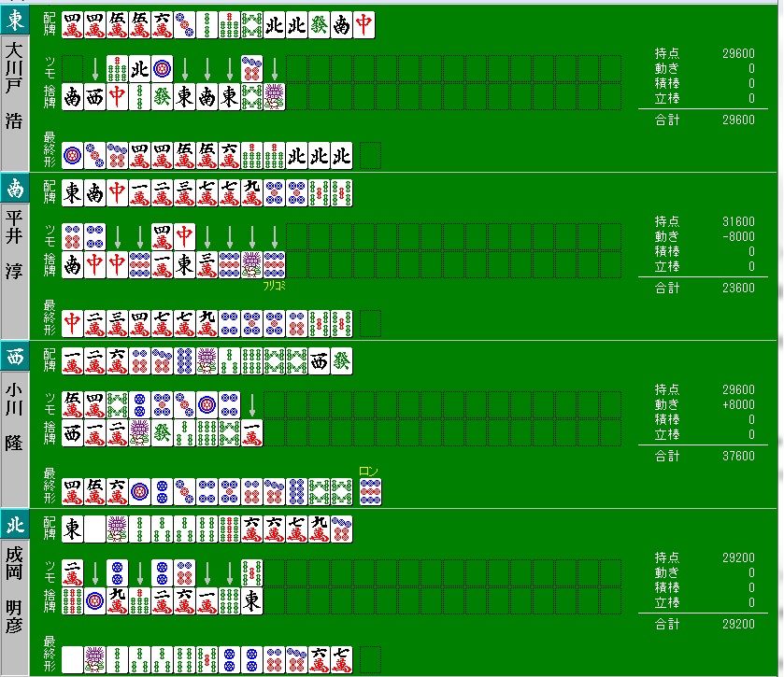Click player name 小川 隆
784x677 pixels.
click(x=14, y=416)
